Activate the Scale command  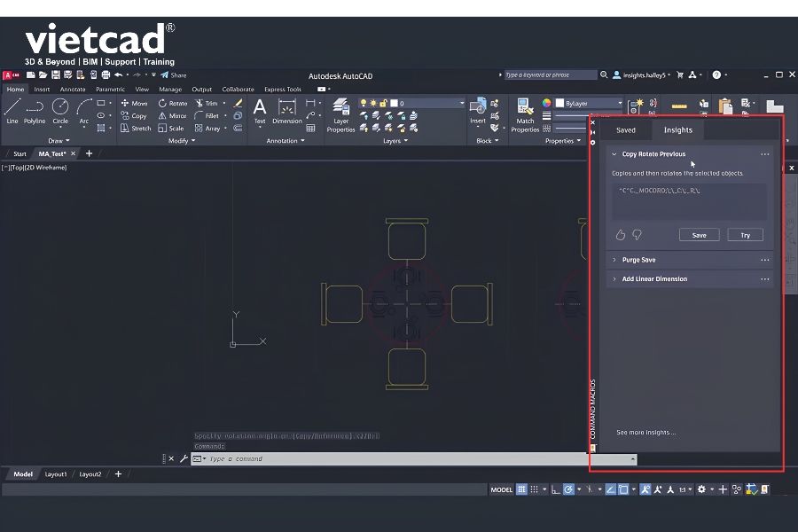pyautogui.click(x=171, y=129)
